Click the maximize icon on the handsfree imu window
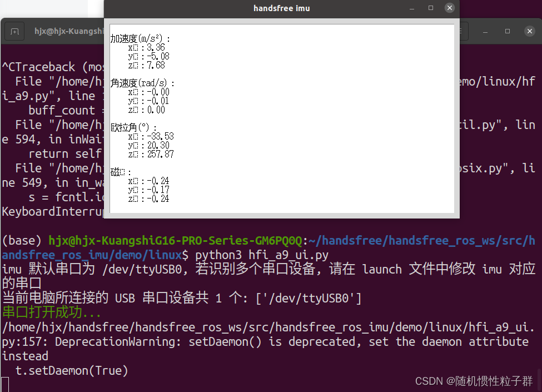542x392 pixels. coord(430,8)
